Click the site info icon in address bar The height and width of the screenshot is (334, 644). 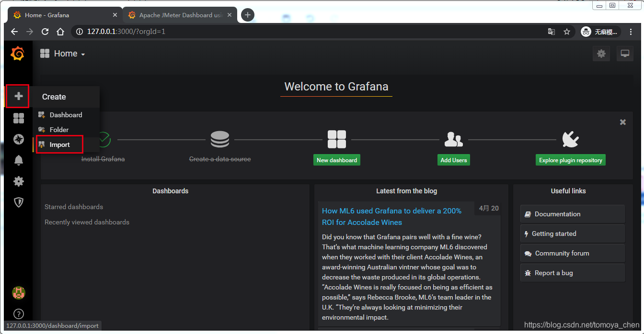tap(80, 32)
